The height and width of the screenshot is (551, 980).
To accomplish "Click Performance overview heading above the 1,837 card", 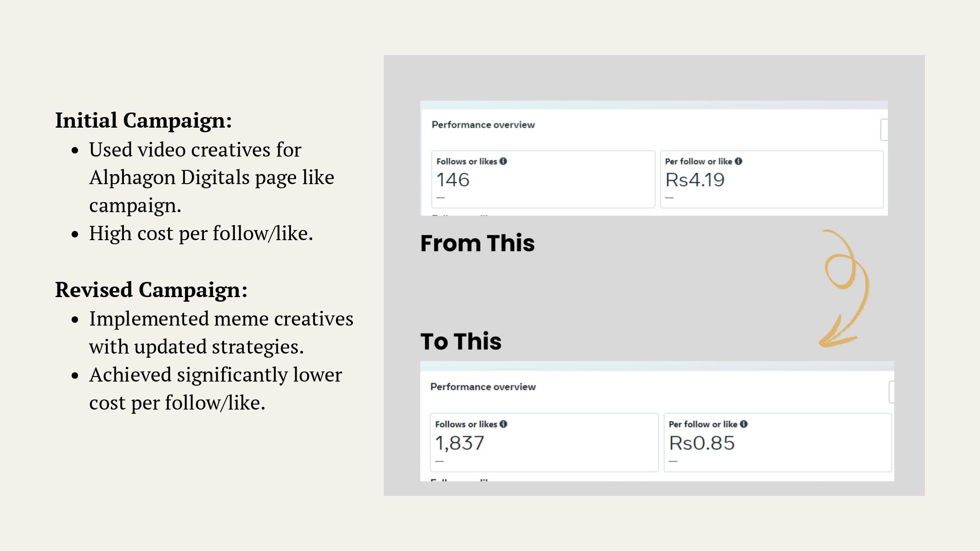I will click(483, 387).
